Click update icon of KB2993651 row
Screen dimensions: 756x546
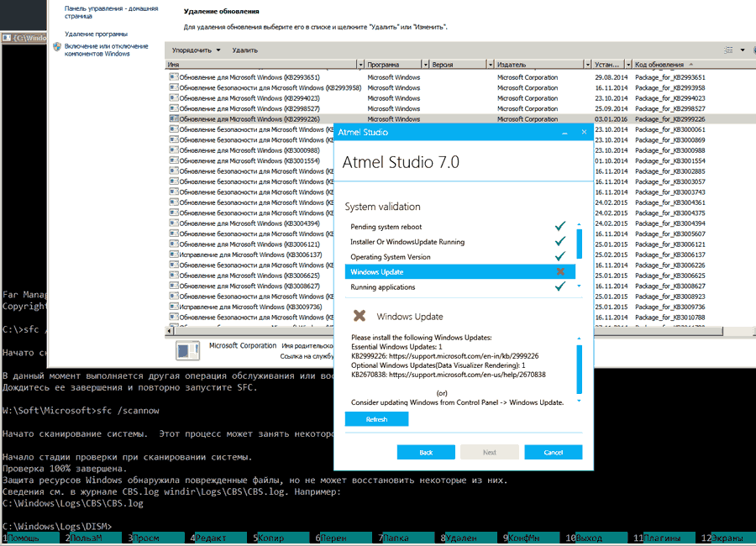[x=174, y=76]
